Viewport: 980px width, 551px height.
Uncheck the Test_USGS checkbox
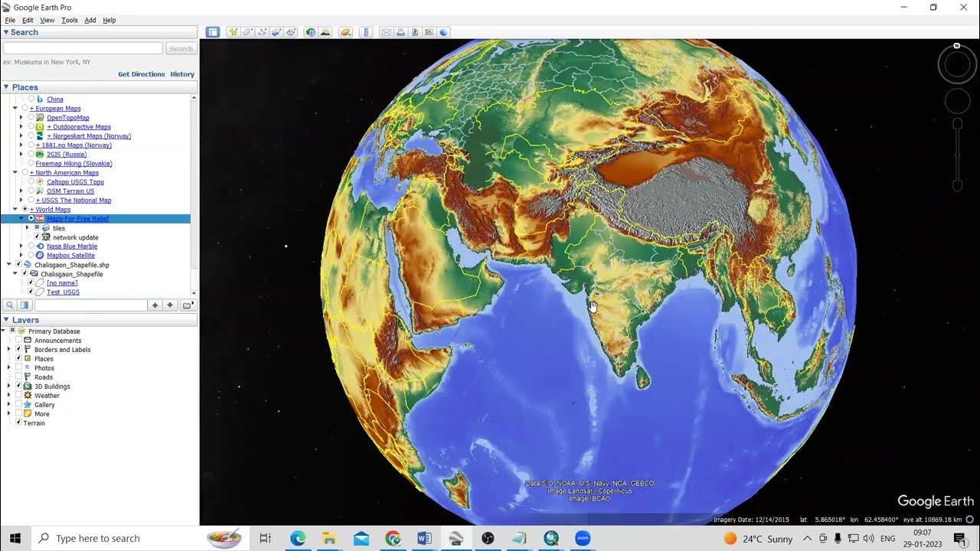[x=31, y=292]
